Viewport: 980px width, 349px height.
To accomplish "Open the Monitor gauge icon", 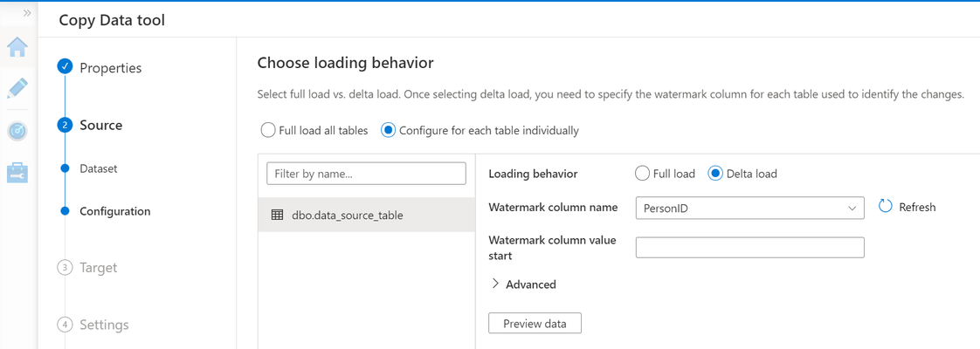I will coord(17,131).
